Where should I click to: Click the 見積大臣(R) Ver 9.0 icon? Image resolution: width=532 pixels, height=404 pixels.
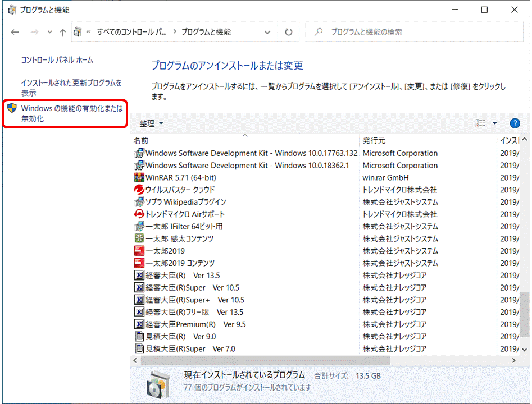pyautogui.click(x=139, y=336)
